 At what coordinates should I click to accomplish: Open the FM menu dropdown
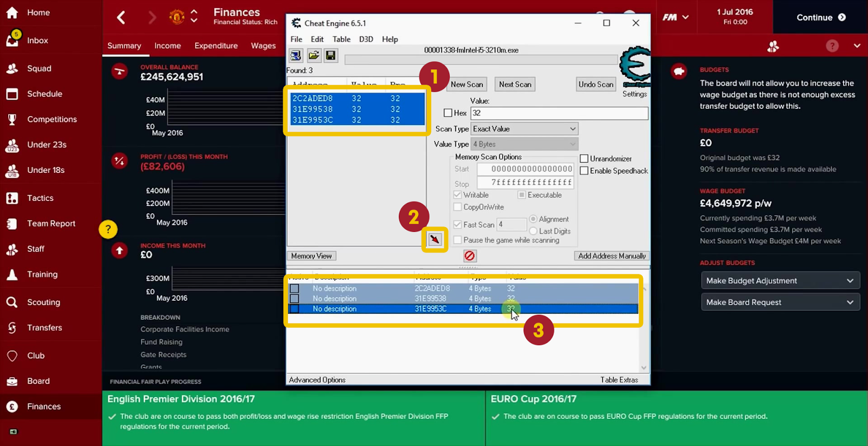[x=675, y=17]
